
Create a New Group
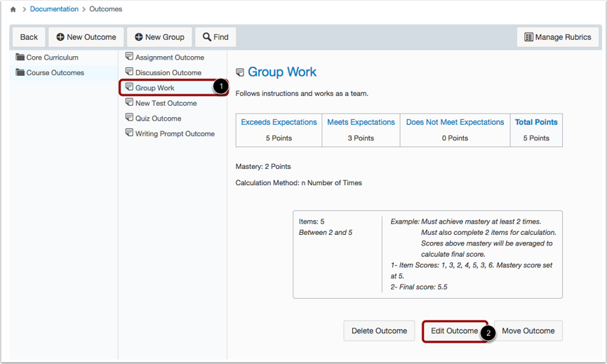160,37
